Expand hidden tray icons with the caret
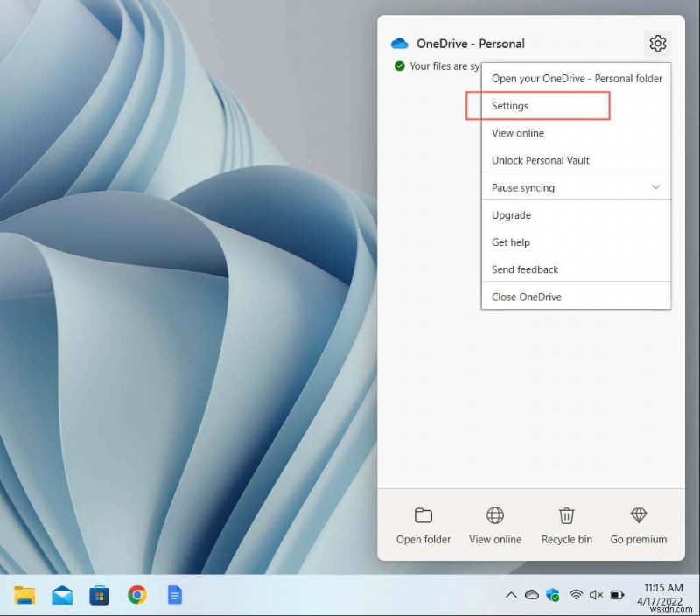The image size is (700, 616). tap(512, 595)
